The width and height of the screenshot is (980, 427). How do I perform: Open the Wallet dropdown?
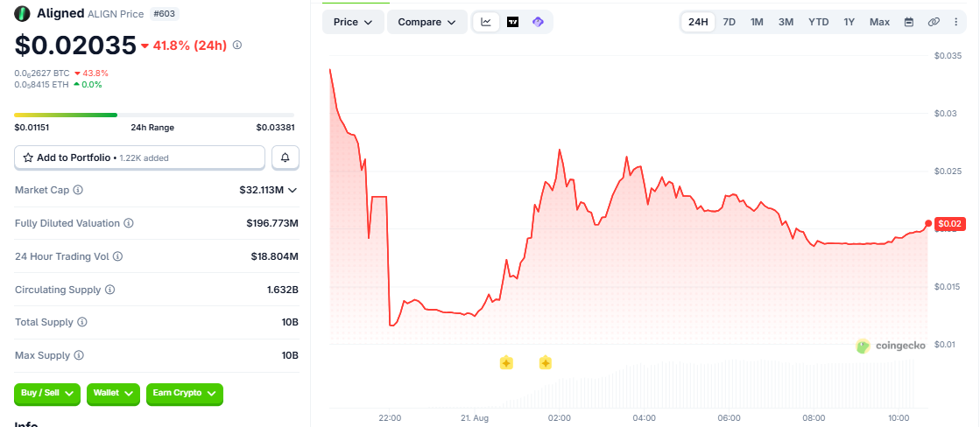coord(113,393)
